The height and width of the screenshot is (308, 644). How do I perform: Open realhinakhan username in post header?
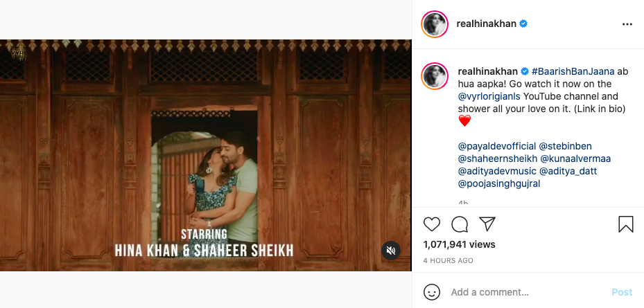tap(486, 24)
